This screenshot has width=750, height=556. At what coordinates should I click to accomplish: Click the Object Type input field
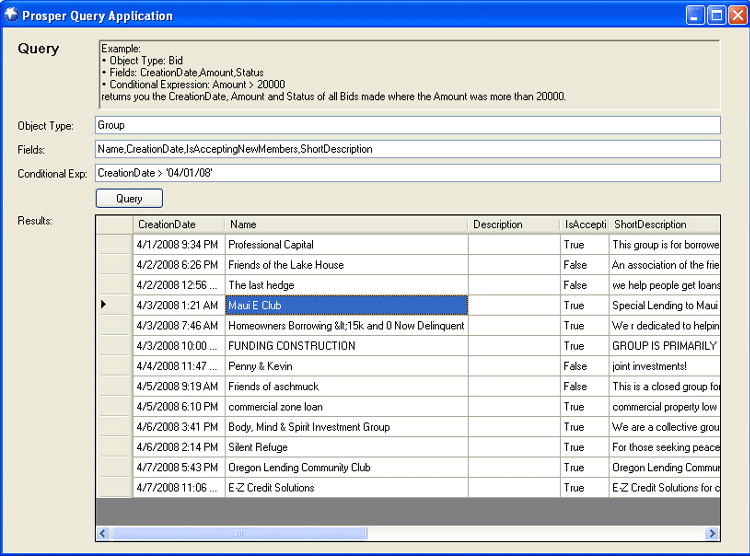tap(407, 125)
